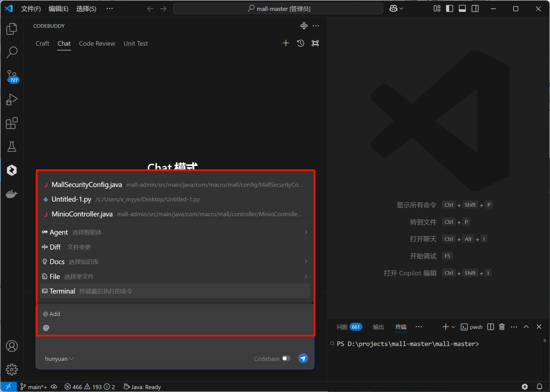Open CodeBuddy panel more actions ellipsis
The image size is (550, 392).
[316, 26]
